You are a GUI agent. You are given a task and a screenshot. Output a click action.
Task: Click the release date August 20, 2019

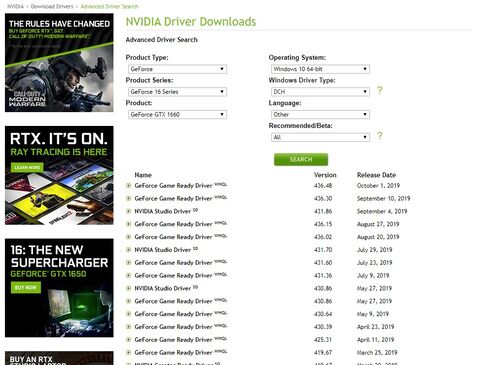point(378,237)
